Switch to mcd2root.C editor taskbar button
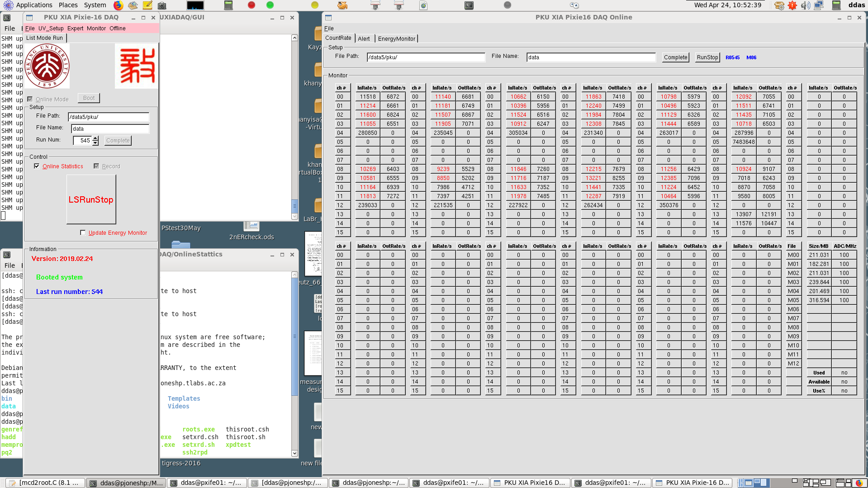868x488 pixels. pyautogui.click(x=45, y=483)
